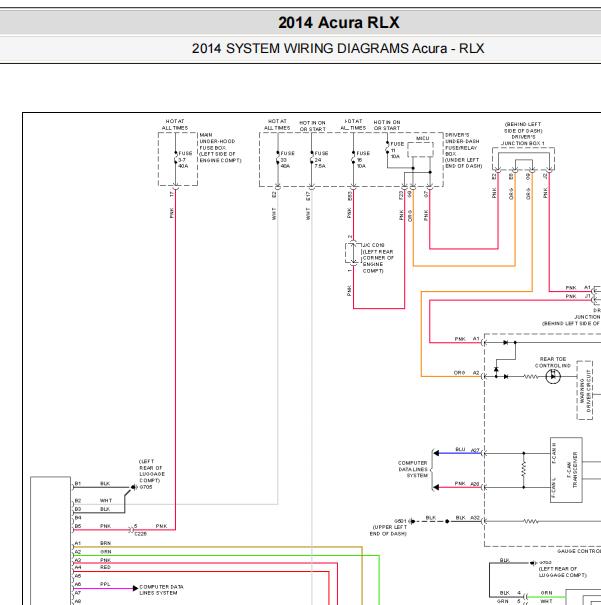Click the 'G705' ground near terminal B1
601x605 pixels.
click(x=146, y=487)
